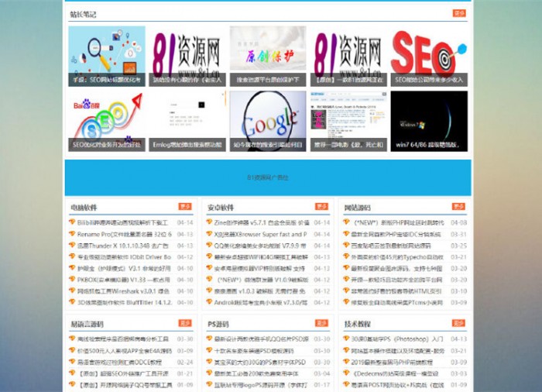The width and height of the screenshot is (542, 392).
Task: Click the 原创保护 image thumbnail
Action: click(268, 55)
